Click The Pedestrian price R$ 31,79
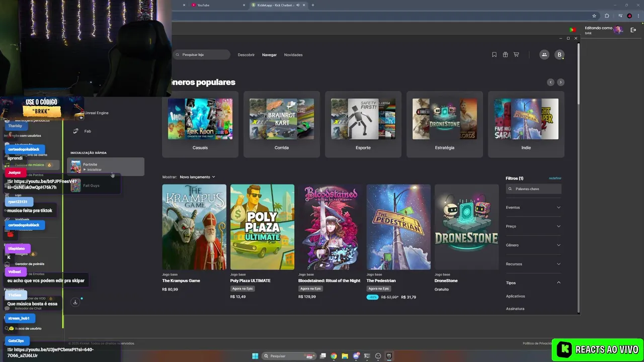Viewport: 644px width, 362px height. (409, 297)
